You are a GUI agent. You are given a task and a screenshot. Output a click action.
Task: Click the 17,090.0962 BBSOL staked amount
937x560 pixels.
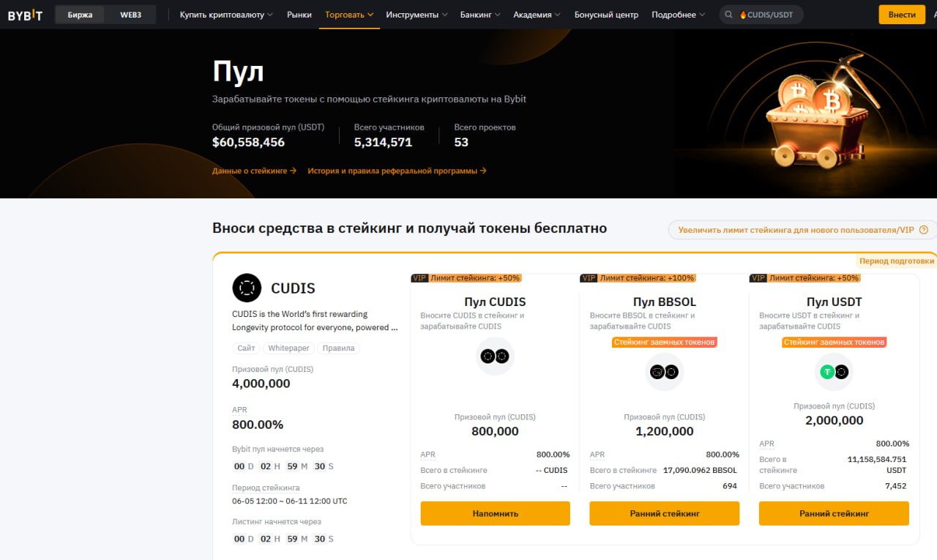tap(700, 470)
